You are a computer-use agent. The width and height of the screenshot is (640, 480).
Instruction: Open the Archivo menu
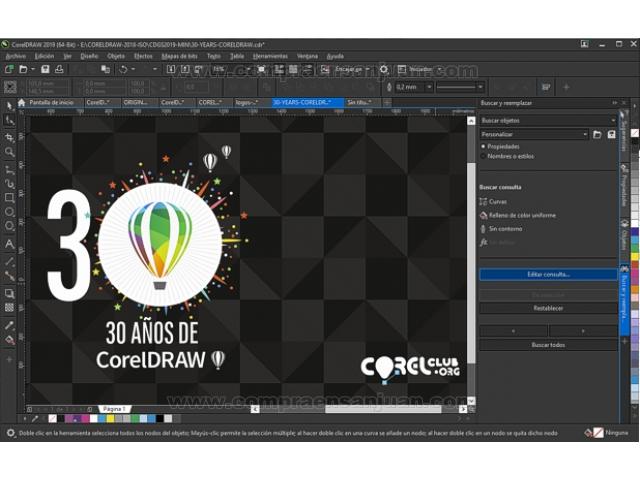16,56
